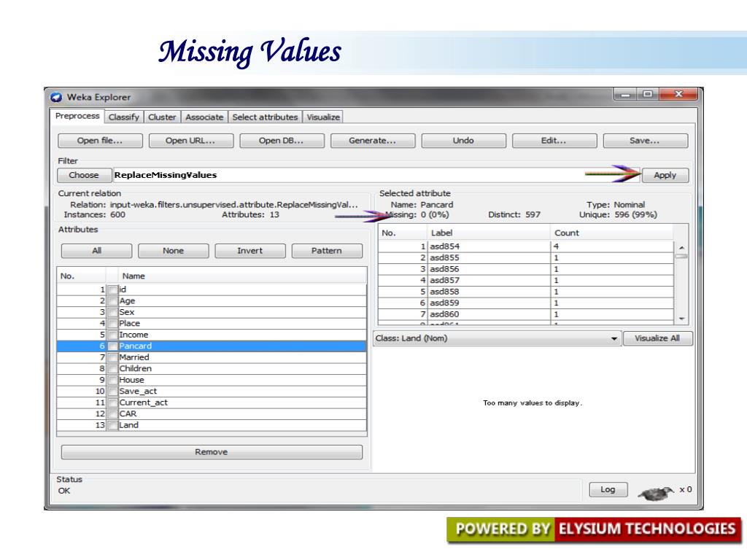Tick the checkbox for attribute Age
Image resolution: width=747 pixels, height=560 pixels.
point(112,301)
